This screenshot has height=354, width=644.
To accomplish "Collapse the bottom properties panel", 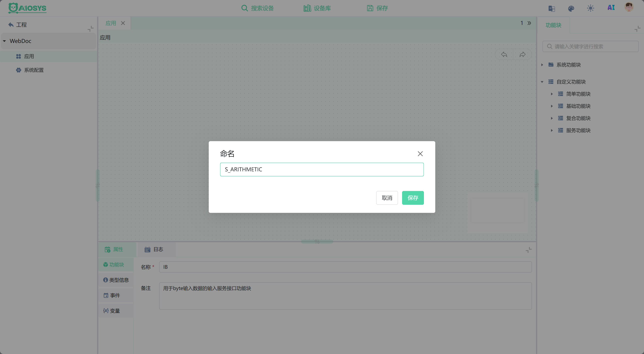I will click(529, 250).
